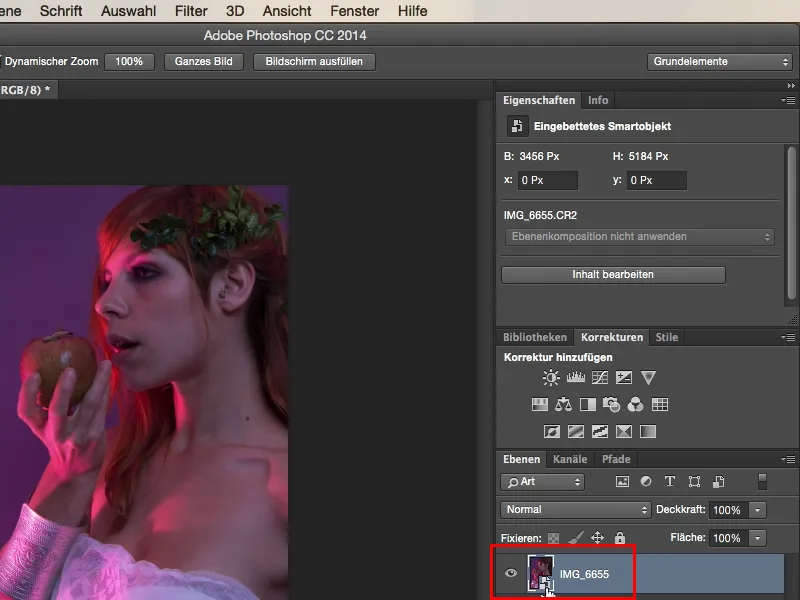Open the Art layer filter type dropdown
800x600 pixels.
click(542, 482)
